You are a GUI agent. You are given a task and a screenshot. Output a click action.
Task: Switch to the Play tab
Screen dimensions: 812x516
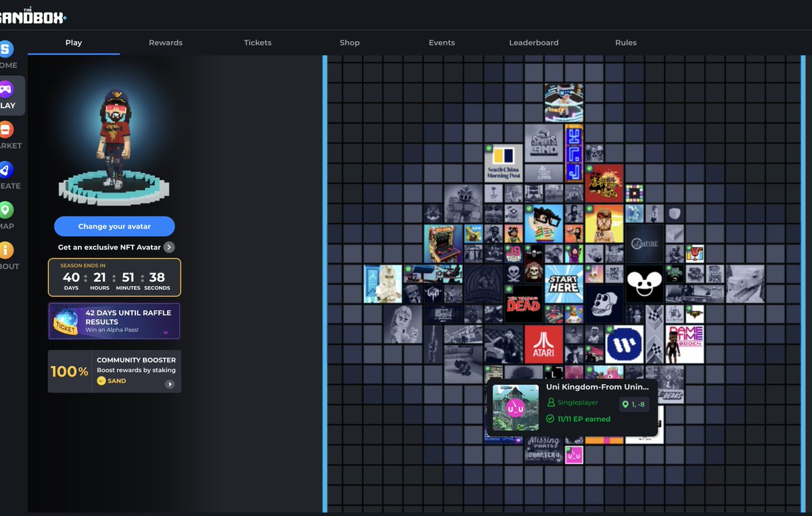click(x=74, y=43)
